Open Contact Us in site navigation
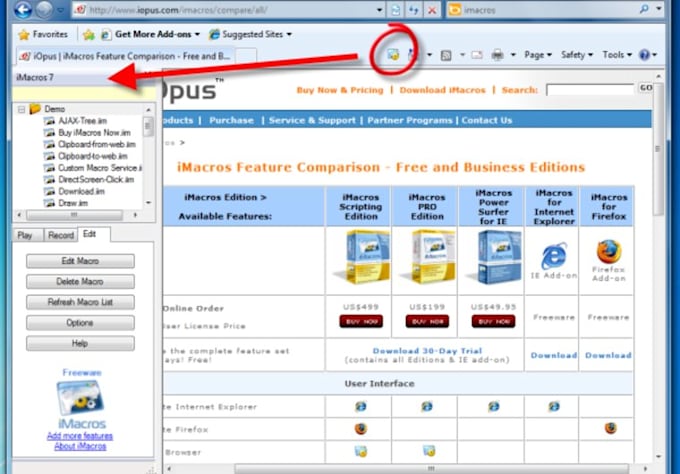This screenshot has height=474, width=680. 487,120
